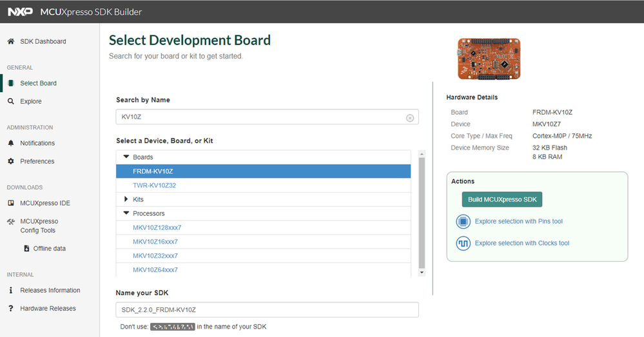Click the Board value FRDM-KV10Z in Hardware Details
This screenshot has width=644, height=337.
click(x=552, y=112)
